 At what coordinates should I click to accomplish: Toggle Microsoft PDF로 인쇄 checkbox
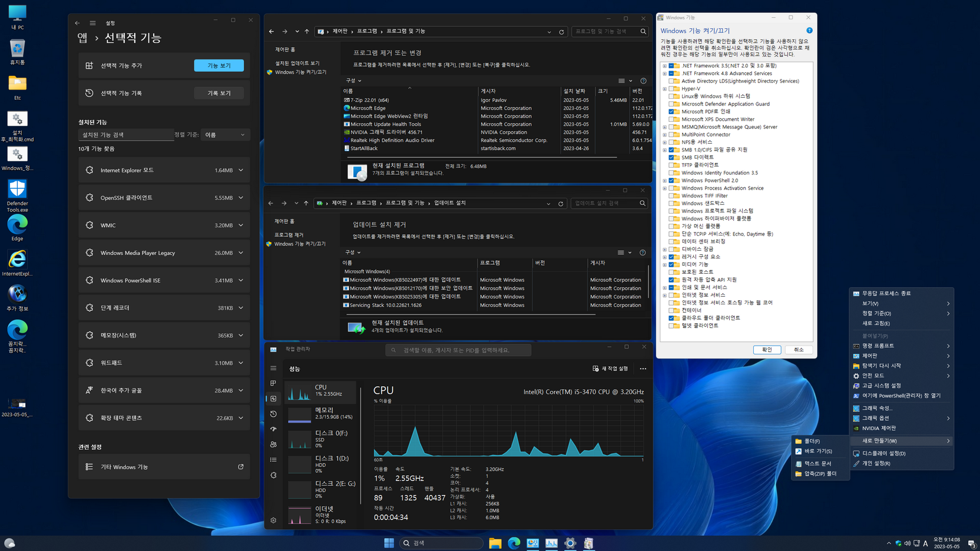pyautogui.click(x=671, y=111)
